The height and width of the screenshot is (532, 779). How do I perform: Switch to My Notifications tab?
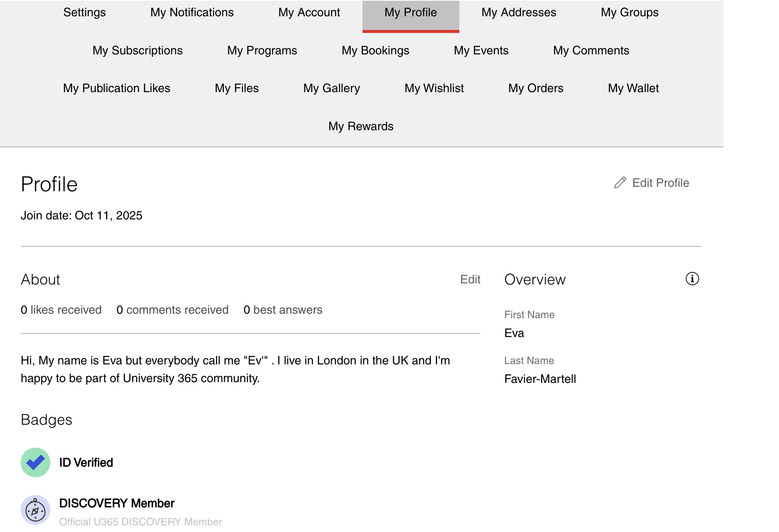tap(192, 13)
